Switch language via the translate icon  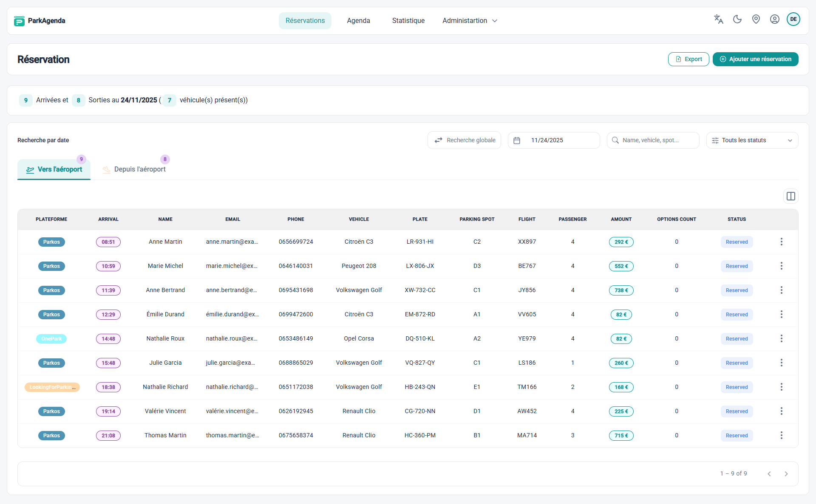click(719, 19)
